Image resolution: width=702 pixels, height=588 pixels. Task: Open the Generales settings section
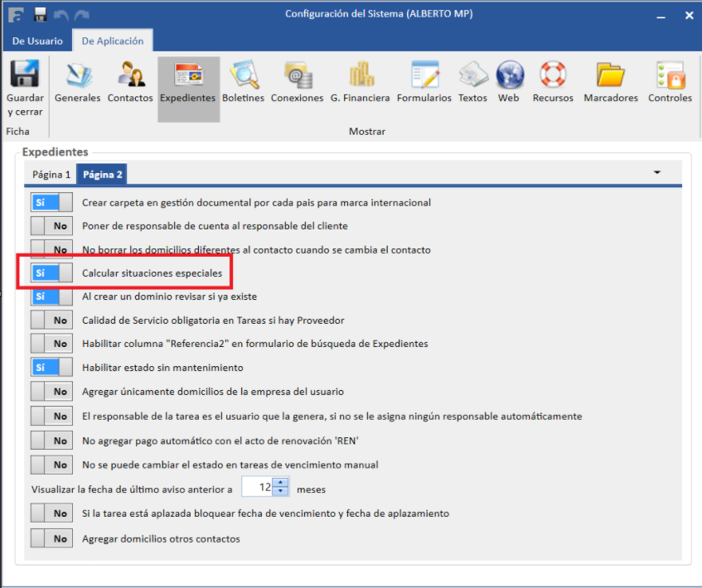coord(77,75)
